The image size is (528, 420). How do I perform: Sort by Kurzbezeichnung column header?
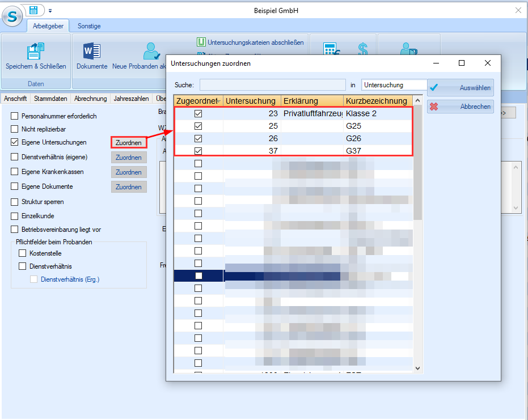click(x=378, y=101)
